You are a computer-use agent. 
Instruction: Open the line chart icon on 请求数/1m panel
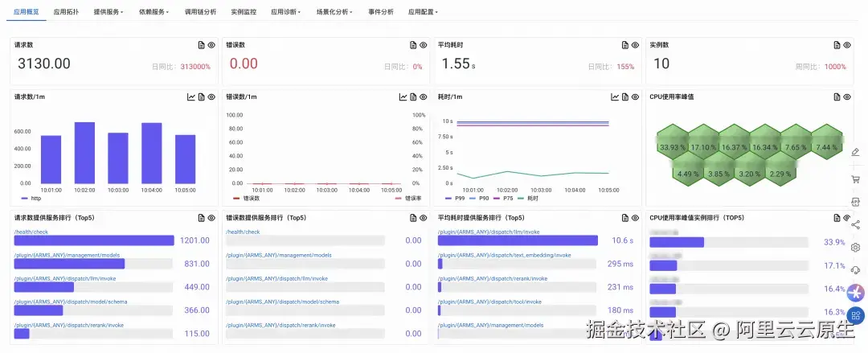pos(191,97)
